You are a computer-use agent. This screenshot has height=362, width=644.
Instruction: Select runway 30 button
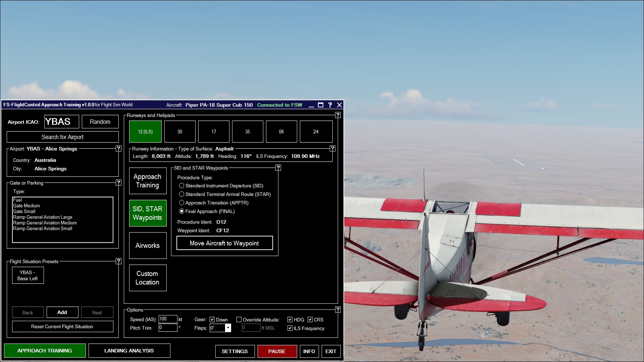click(x=180, y=131)
